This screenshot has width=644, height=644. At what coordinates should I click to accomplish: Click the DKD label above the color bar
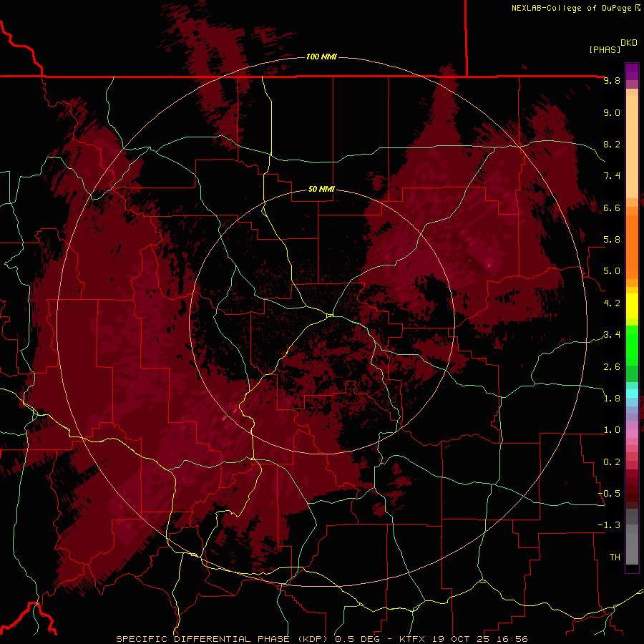click(x=629, y=43)
